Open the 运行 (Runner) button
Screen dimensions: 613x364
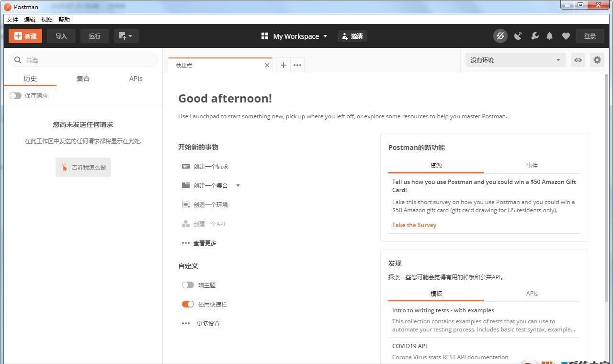95,36
